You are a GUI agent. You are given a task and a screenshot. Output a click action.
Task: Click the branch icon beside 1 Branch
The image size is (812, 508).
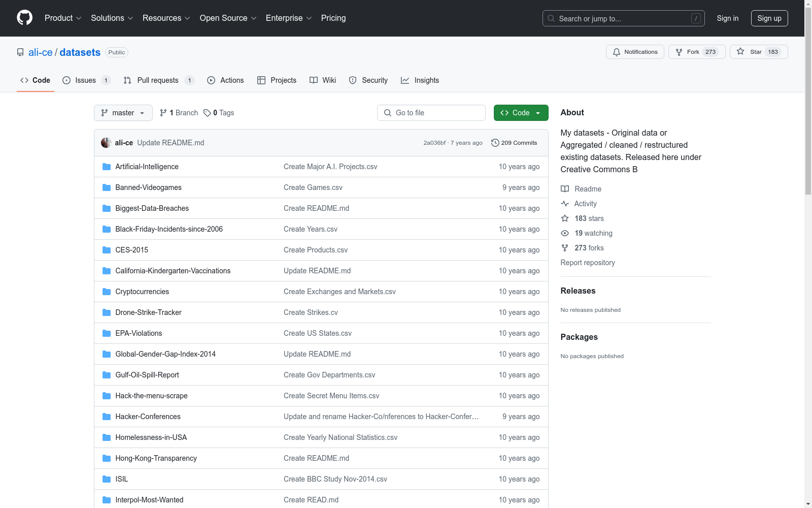163,113
